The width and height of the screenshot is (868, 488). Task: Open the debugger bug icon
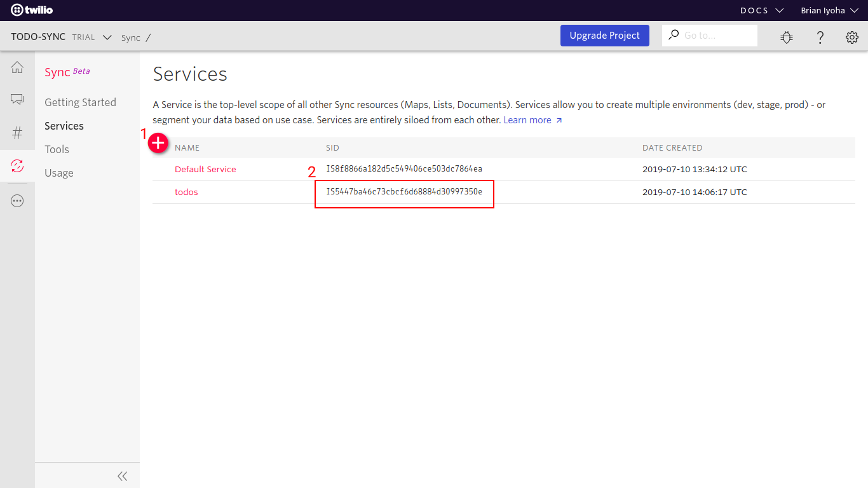click(x=787, y=37)
